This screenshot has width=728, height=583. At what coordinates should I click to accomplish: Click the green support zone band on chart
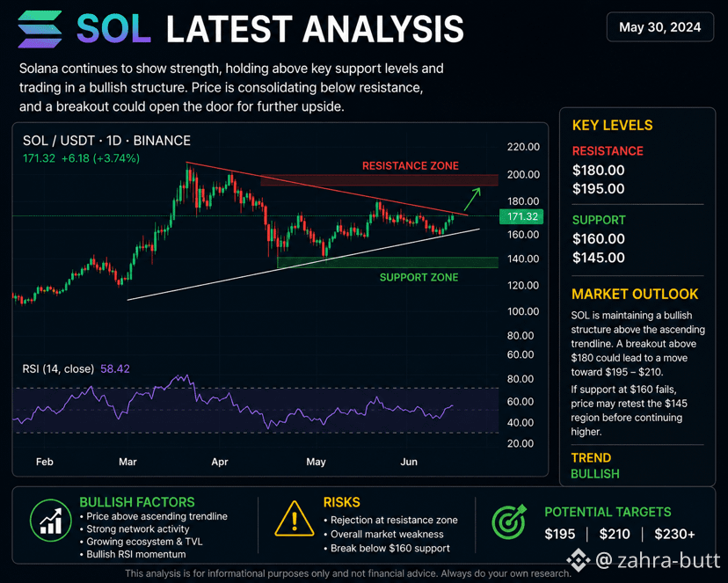click(x=388, y=262)
